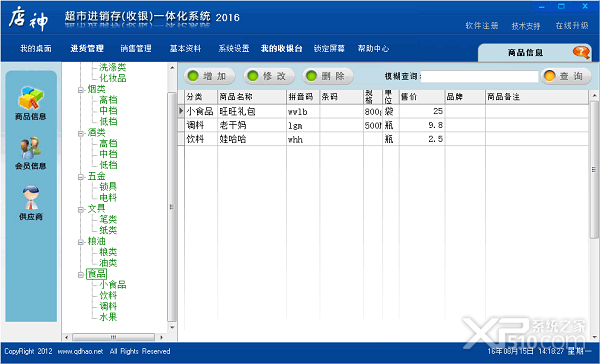Select 电料 in category tree
This screenshot has height=364, width=600.
point(108,198)
